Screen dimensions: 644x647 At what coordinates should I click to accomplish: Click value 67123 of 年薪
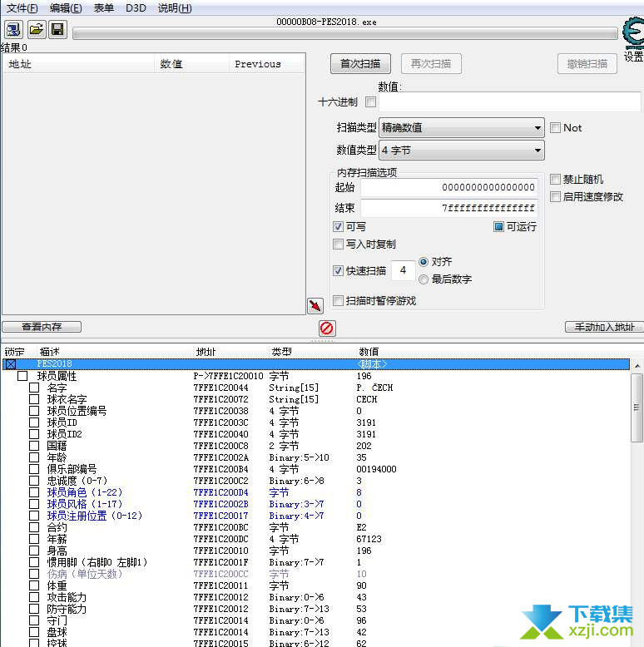369,539
